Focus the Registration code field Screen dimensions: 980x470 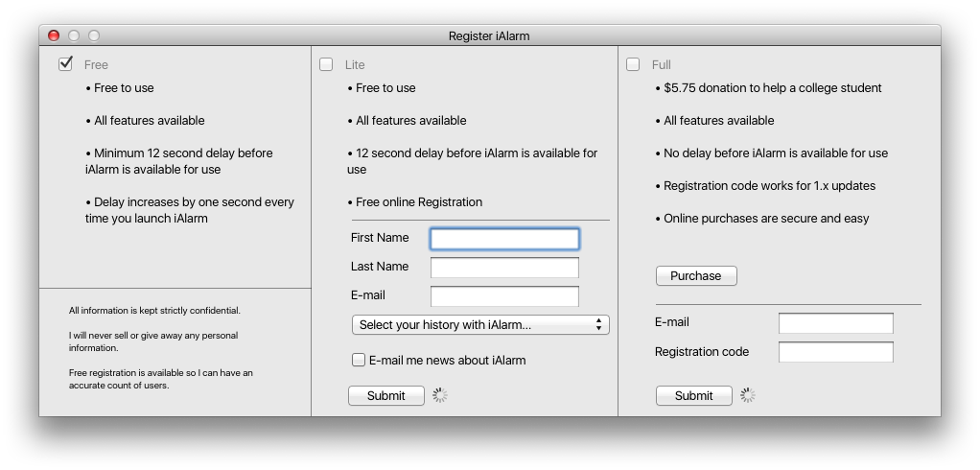click(x=835, y=353)
